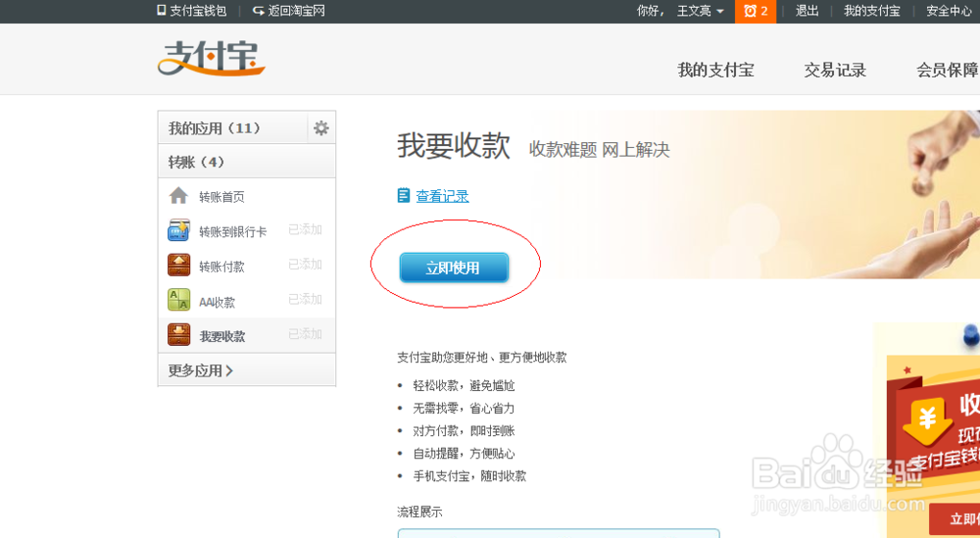
Task: Open 我的支付宝 main navigation tab
Action: tap(715, 70)
